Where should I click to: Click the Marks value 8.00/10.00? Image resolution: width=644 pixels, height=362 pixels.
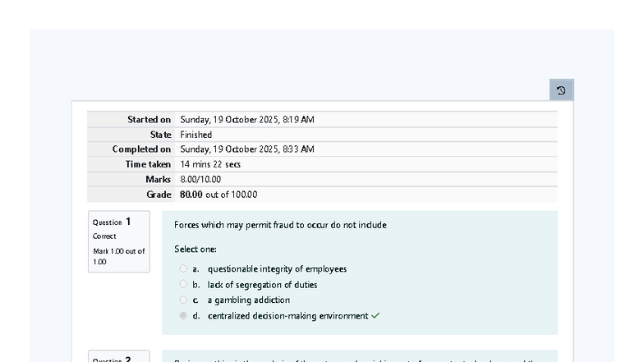(x=200, y=179)
